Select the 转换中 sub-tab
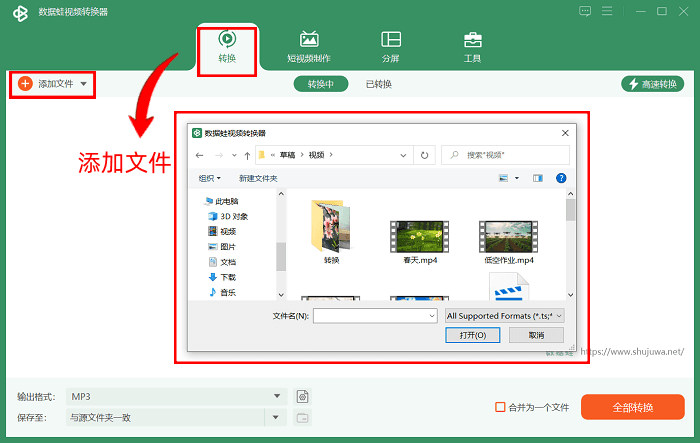 321,84
